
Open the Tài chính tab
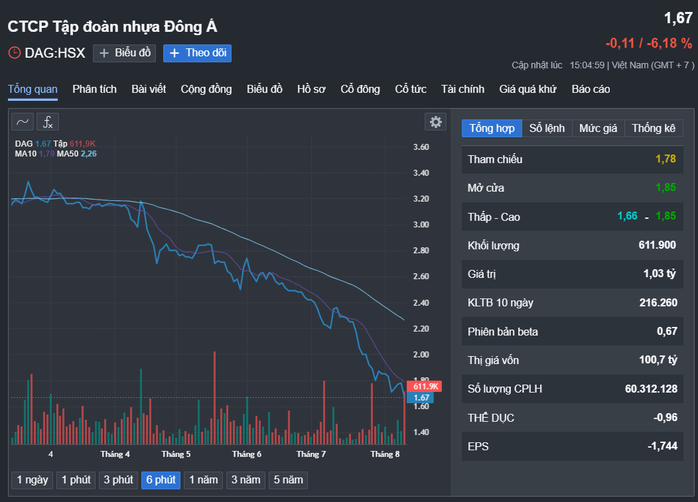click(463, 89)
